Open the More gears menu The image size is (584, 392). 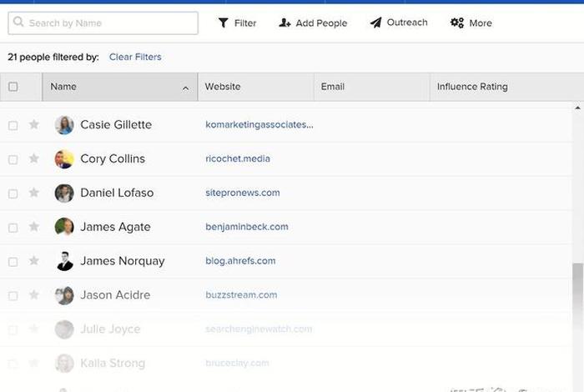[471, 23]
